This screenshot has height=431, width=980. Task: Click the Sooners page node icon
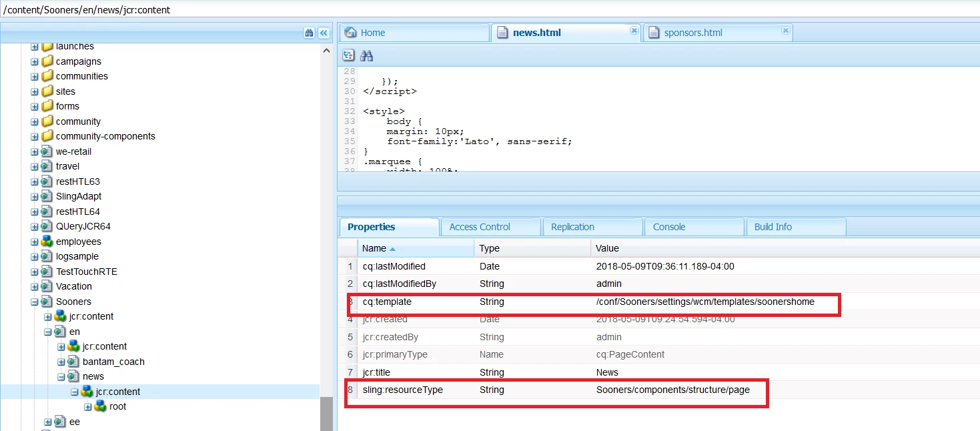point(47,302)
